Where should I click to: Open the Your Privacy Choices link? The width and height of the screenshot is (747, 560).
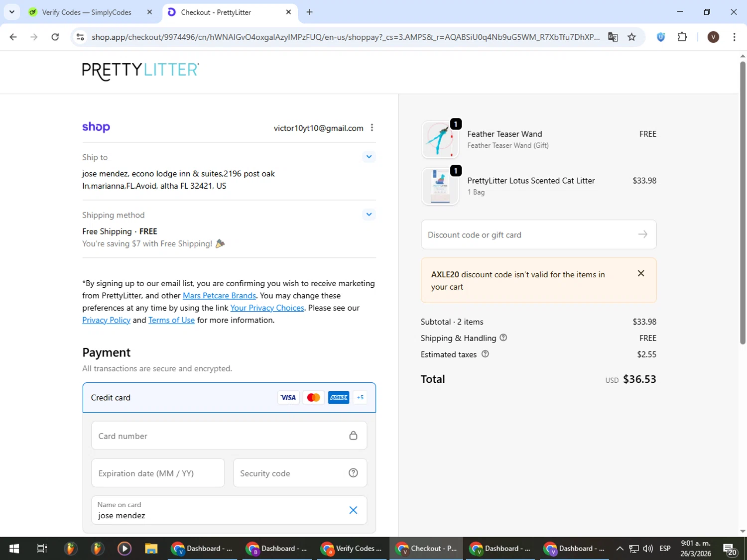click(267, 308)
